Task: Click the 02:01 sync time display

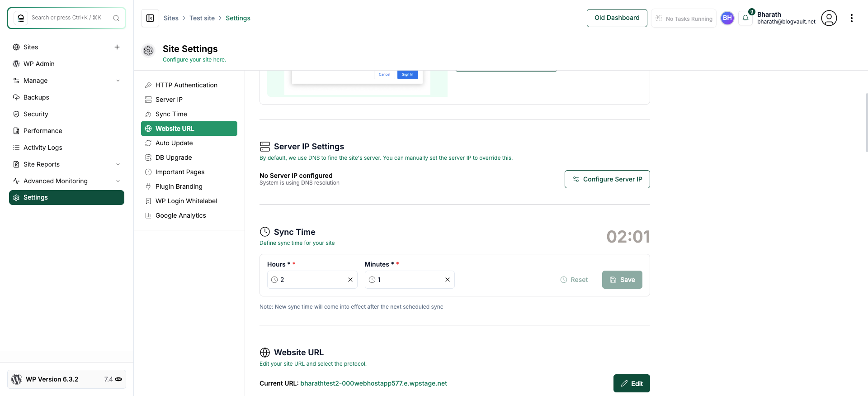Action: [628, 237]
